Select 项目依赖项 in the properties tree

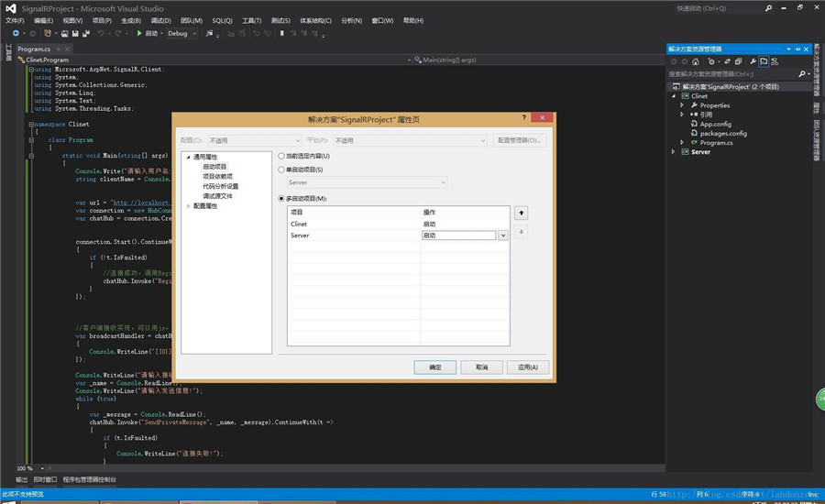(x=217, y=176)
